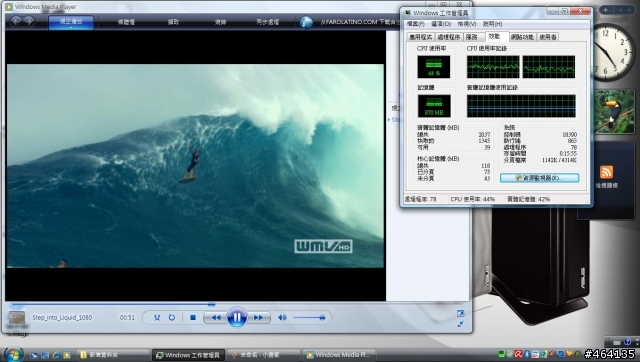Switch to the Applications tab in Task Manager
Image resolution: width=640 pixels, height=362 pixels.
(x=420, y=37)
